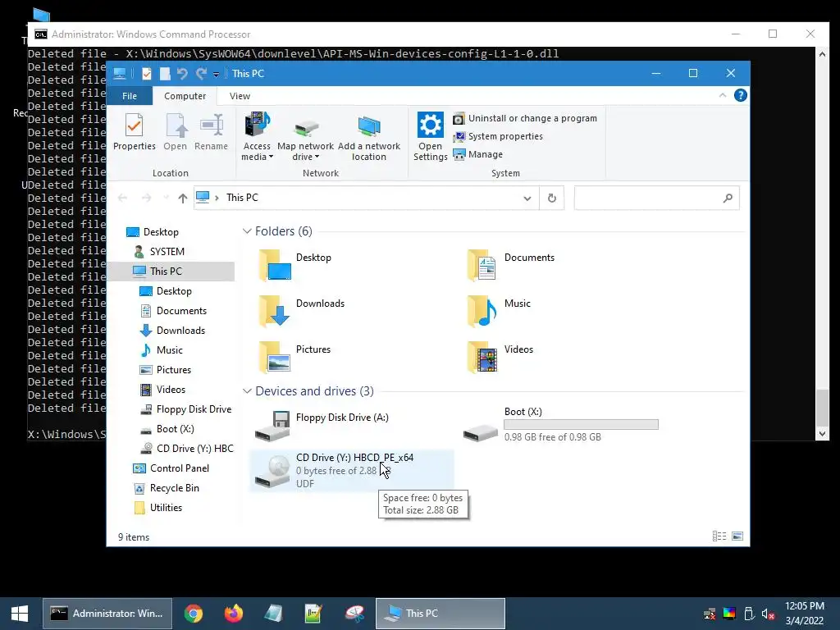Collapse the Folders (6) group
The image size is (840, 630).
pos(247,231)
